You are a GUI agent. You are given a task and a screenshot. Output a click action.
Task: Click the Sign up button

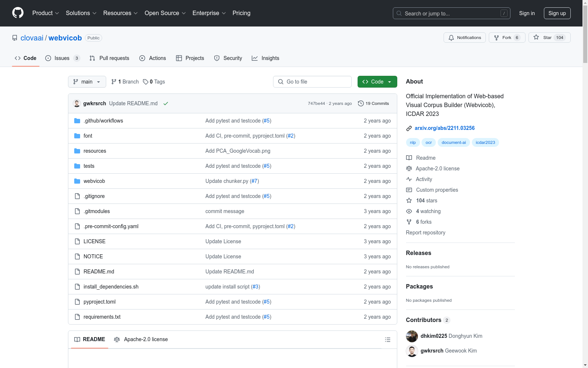(557, 13)
